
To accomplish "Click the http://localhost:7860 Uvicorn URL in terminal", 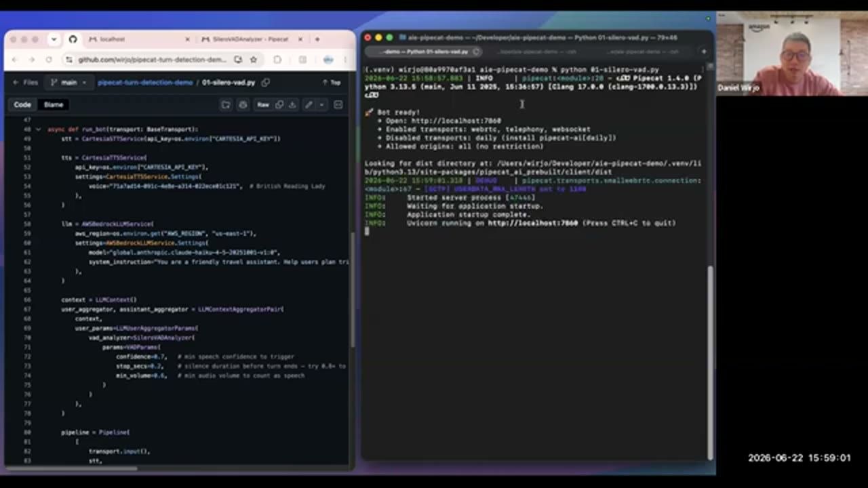I will [x=532, y=223].
